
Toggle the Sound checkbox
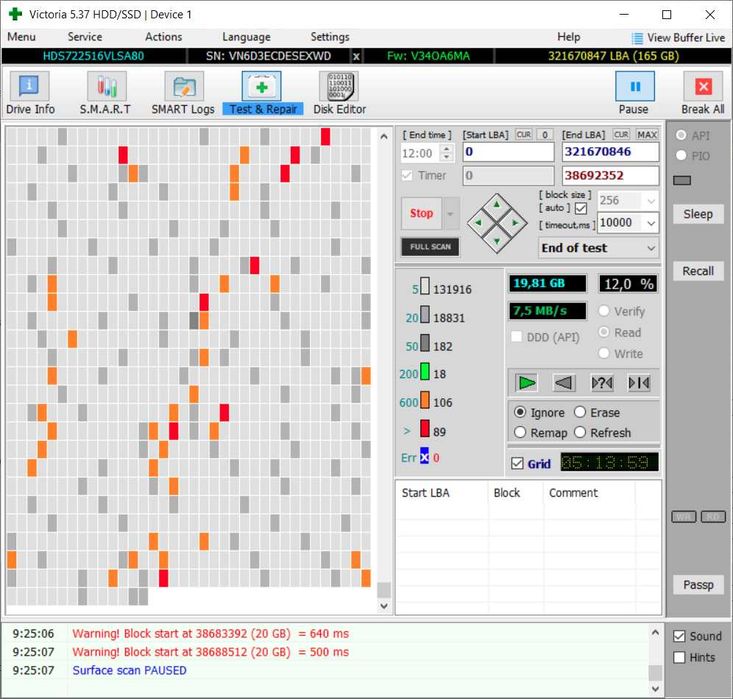(x=679, y=636)
